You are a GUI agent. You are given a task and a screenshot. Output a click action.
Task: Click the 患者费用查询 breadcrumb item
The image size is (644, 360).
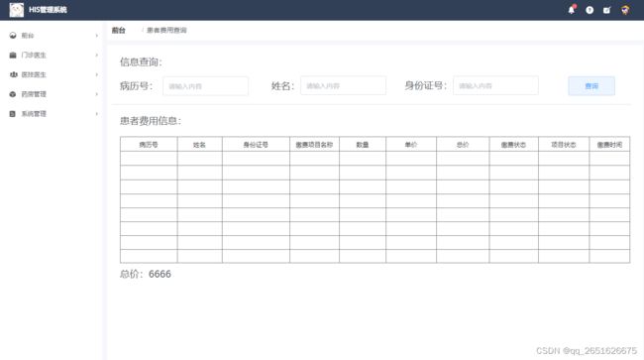[x=166, y=30]
